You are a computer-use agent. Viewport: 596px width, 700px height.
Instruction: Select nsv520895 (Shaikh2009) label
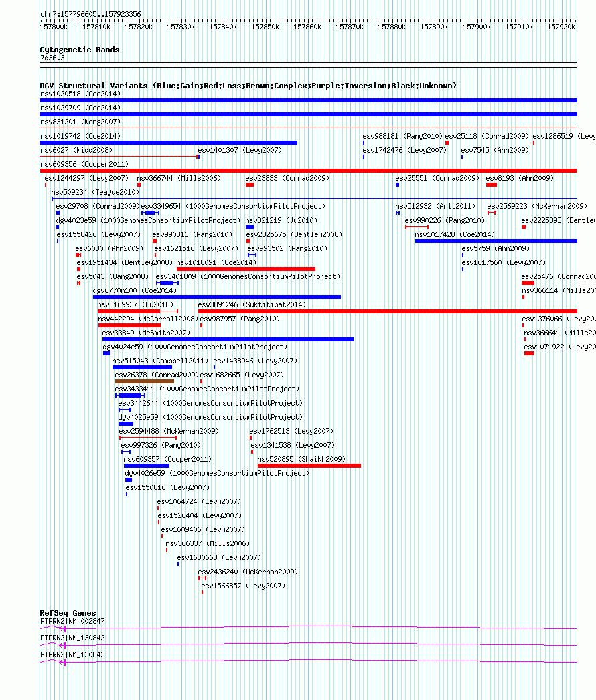(x=301, y=459)
